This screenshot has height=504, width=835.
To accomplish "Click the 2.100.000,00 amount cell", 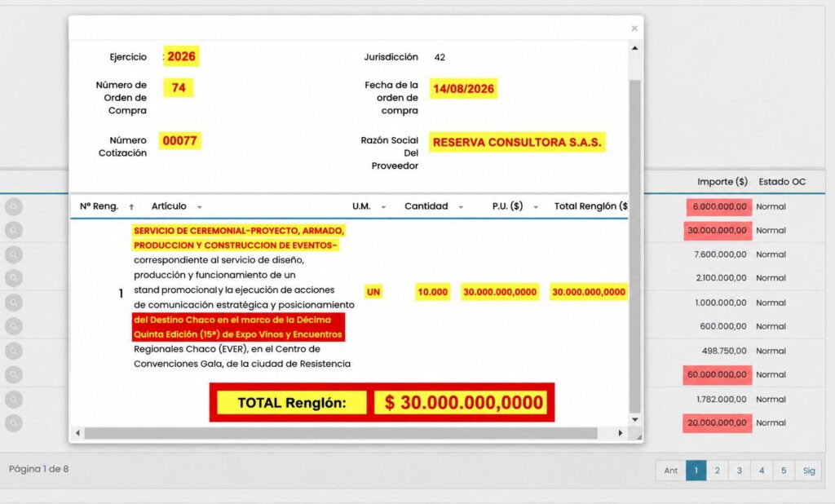I will [721, 277].
